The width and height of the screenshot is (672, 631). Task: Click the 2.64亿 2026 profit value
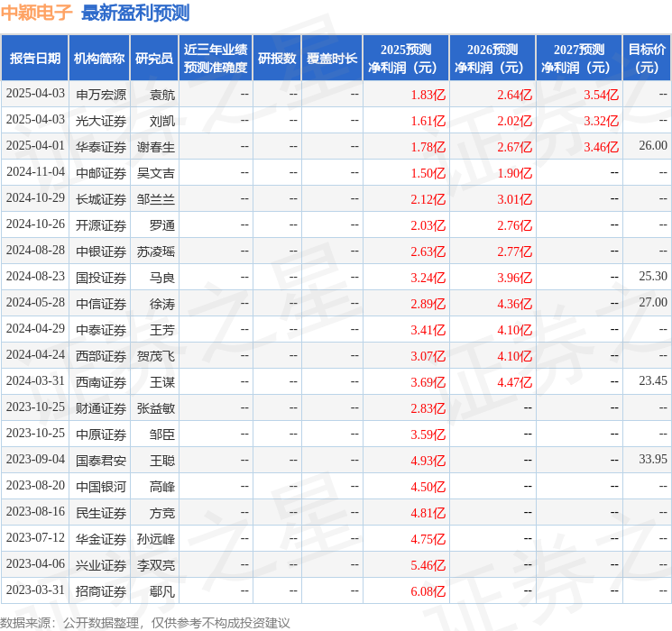[x=515, y=95]
